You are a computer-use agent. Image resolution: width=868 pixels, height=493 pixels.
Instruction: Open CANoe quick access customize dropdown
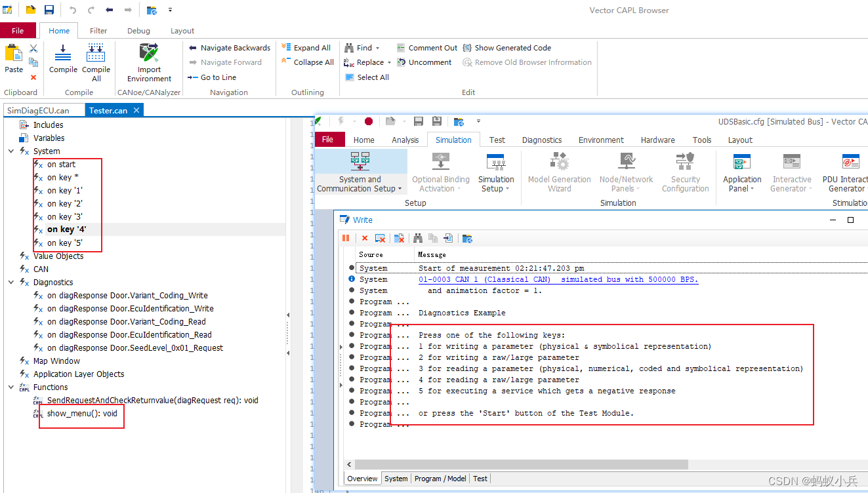[x=479, y=121]
